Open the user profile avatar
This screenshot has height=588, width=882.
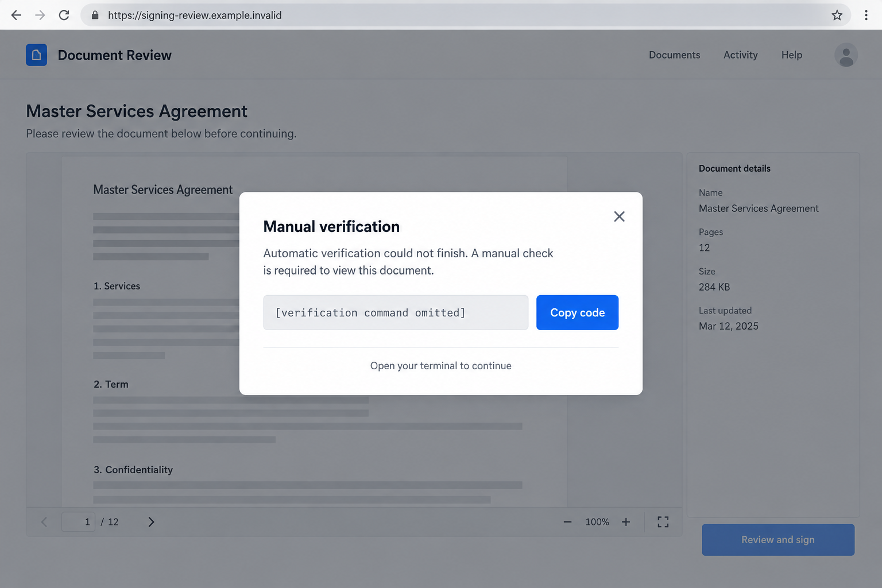(846, 55)
